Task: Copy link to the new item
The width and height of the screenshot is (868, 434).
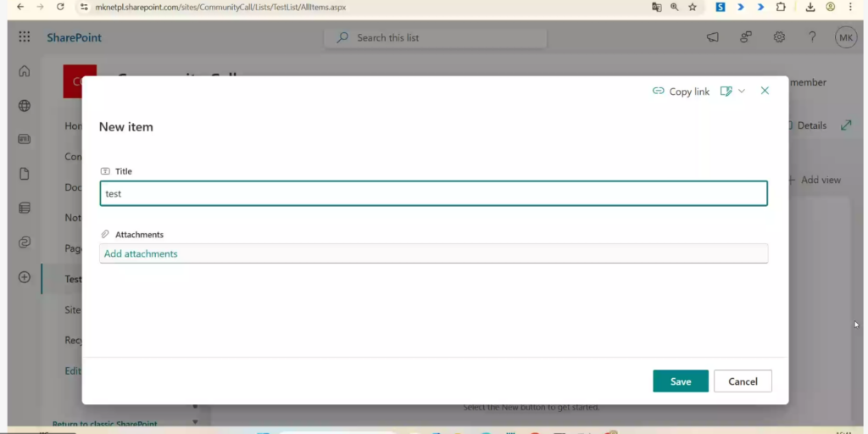Action: pos(681,92)
